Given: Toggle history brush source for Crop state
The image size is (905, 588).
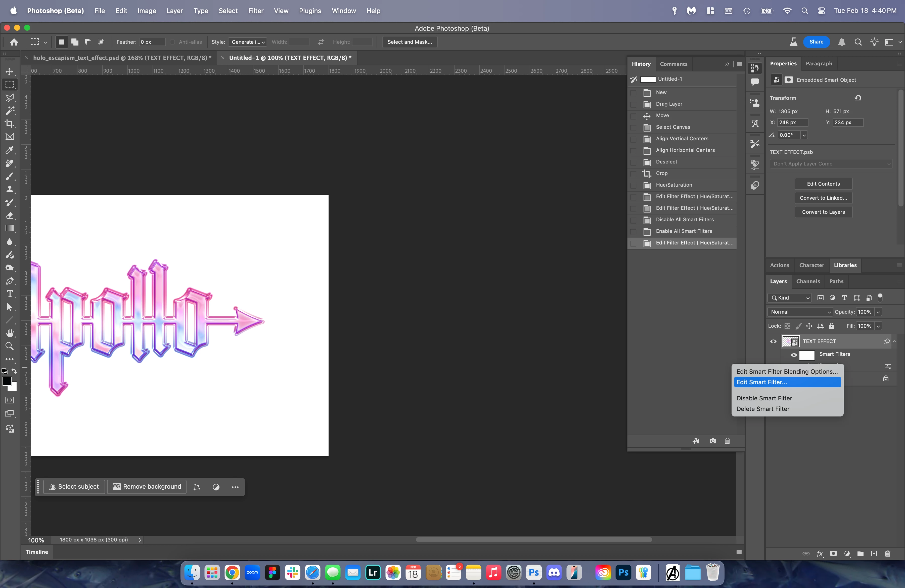Looking at the screenshot, I should (x=633, y=174).
